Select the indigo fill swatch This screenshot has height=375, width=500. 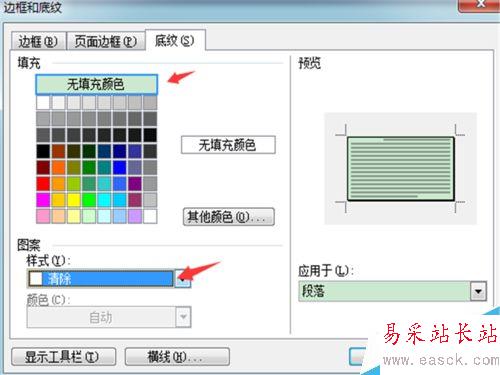tap(135, 151)
